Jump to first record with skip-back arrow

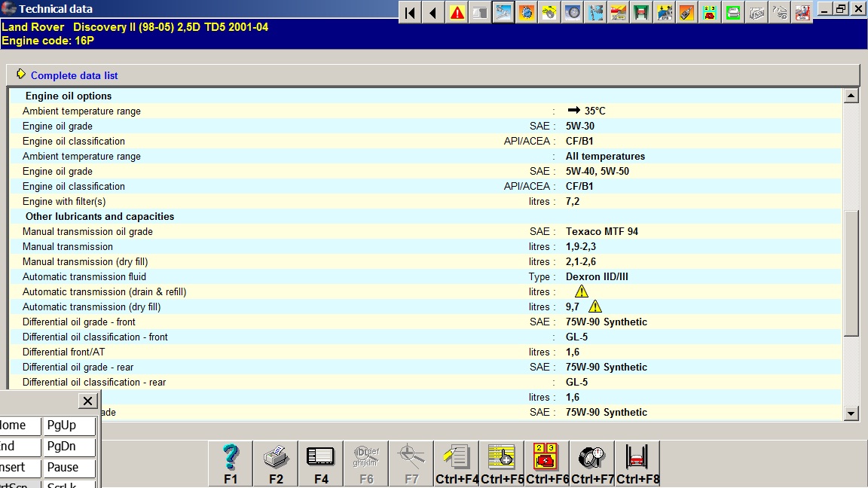click(x=410, y=12)
